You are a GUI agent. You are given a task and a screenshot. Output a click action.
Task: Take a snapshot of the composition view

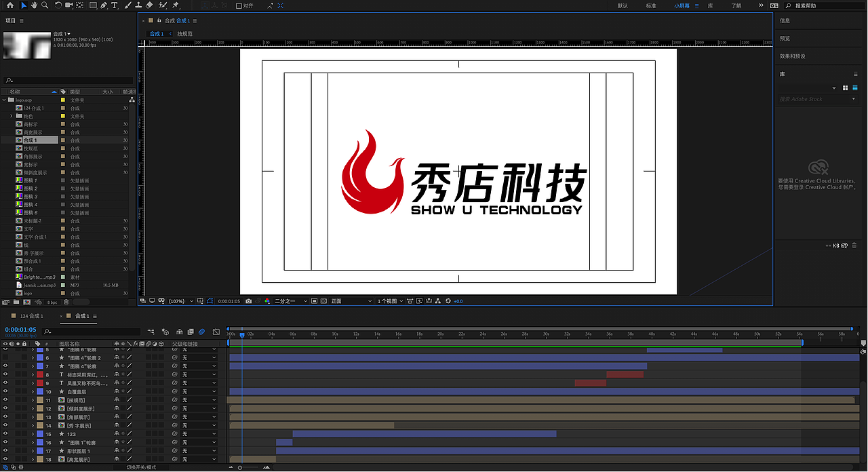click(x=248, y=300)
